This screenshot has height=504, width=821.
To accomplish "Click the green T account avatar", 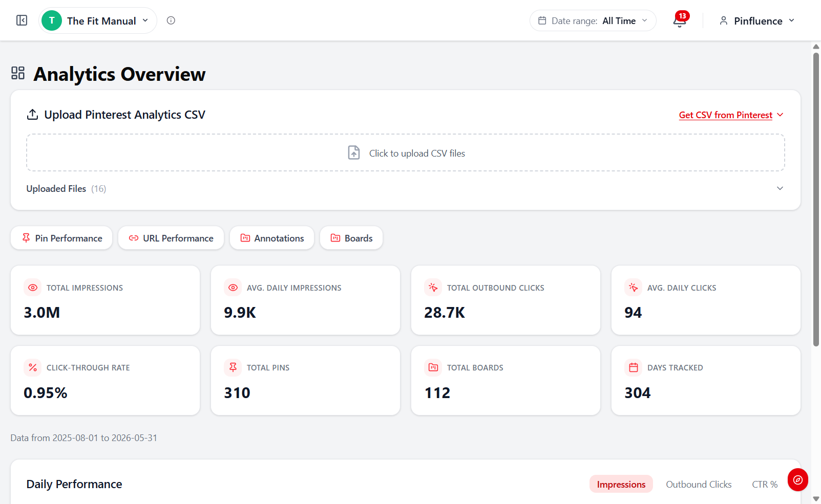I will (x=52, y=20).
